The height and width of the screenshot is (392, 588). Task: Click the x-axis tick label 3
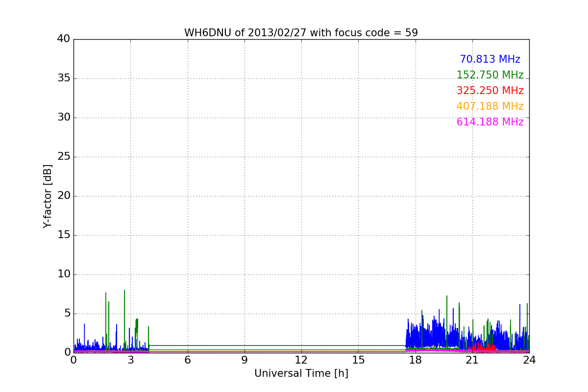(130, 360)
